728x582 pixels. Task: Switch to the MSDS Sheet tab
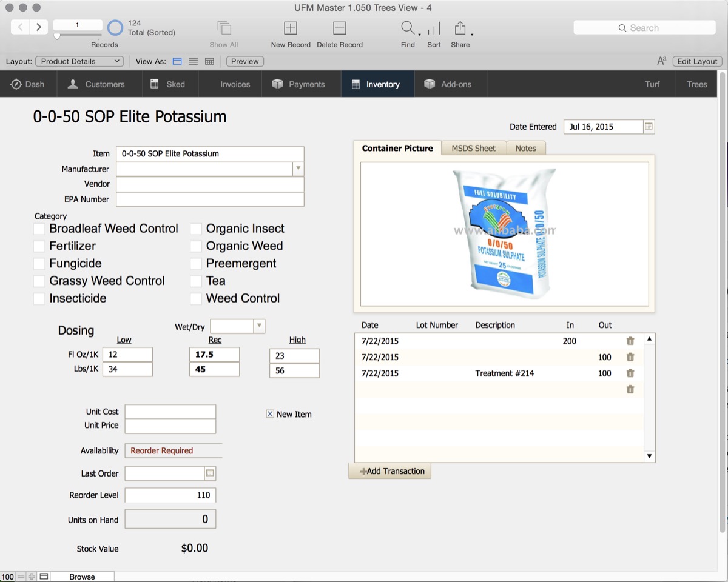point(473,148)
